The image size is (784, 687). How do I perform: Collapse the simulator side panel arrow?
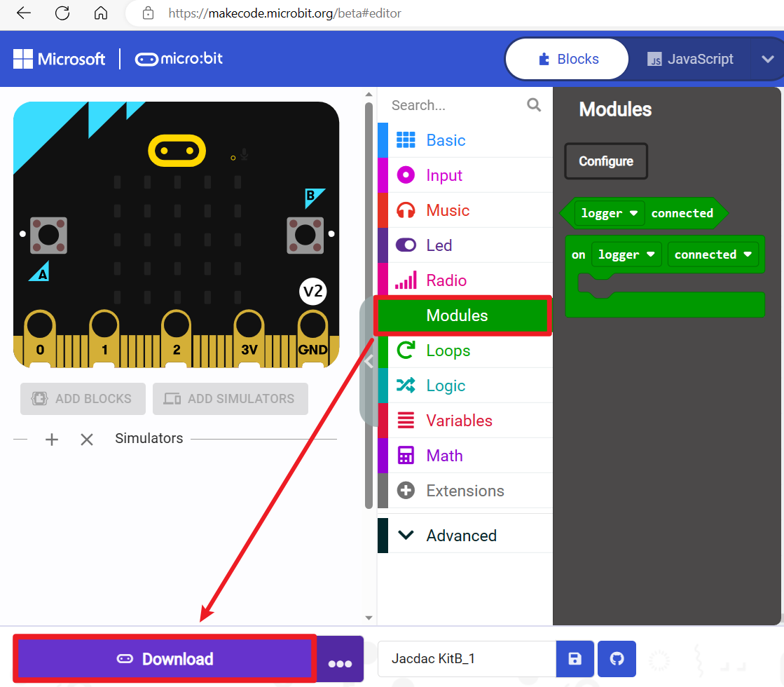(x=369, y=362)
